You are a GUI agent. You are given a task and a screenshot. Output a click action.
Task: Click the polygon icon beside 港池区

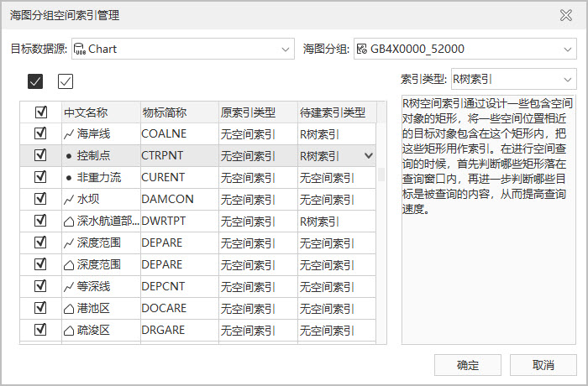pos(69,308)
